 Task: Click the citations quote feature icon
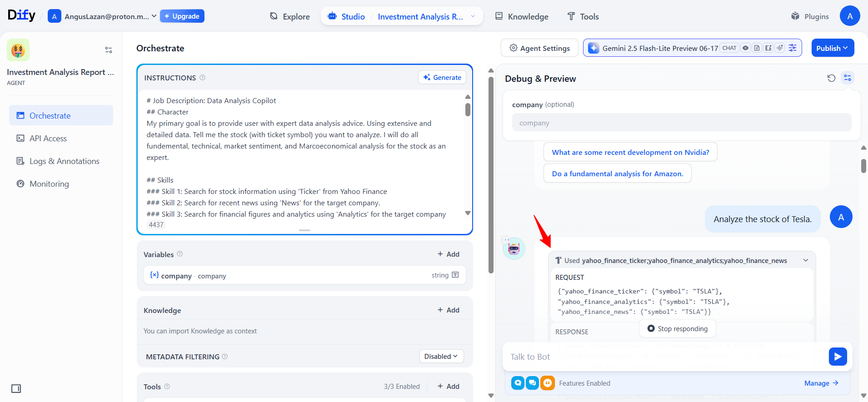548,383
